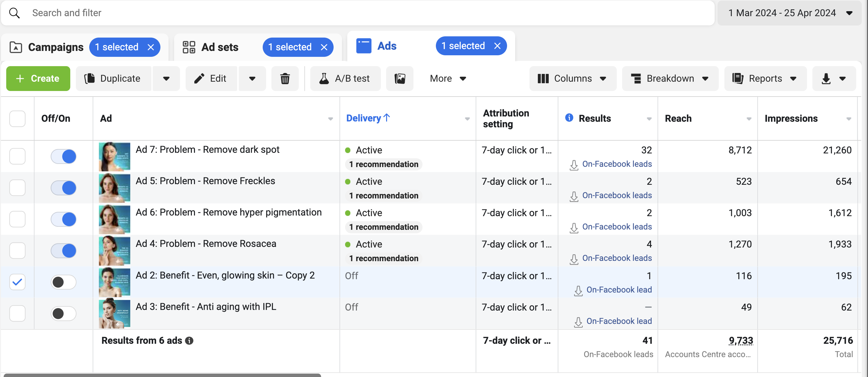Click the green Create button

pos(38,79)
